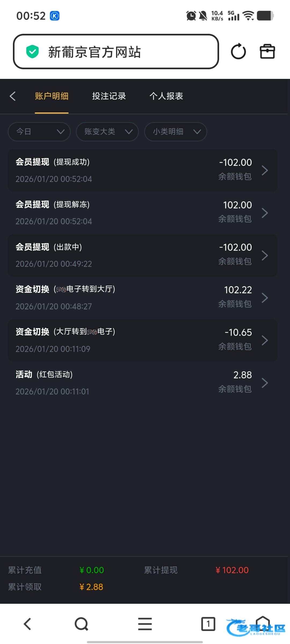
Task: View the 出款中 withdrawal entry details
Action: pos(142,255)
